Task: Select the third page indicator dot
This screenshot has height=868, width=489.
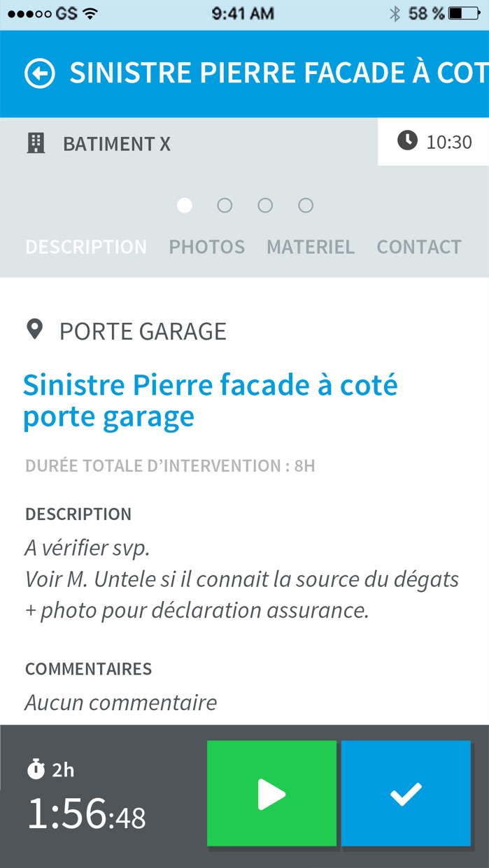Action: [265, 205]
